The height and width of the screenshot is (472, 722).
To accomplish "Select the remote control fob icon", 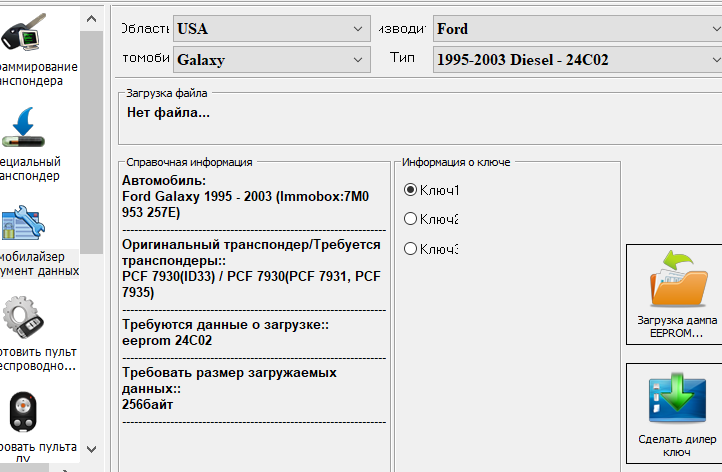I will pos(23,412).
